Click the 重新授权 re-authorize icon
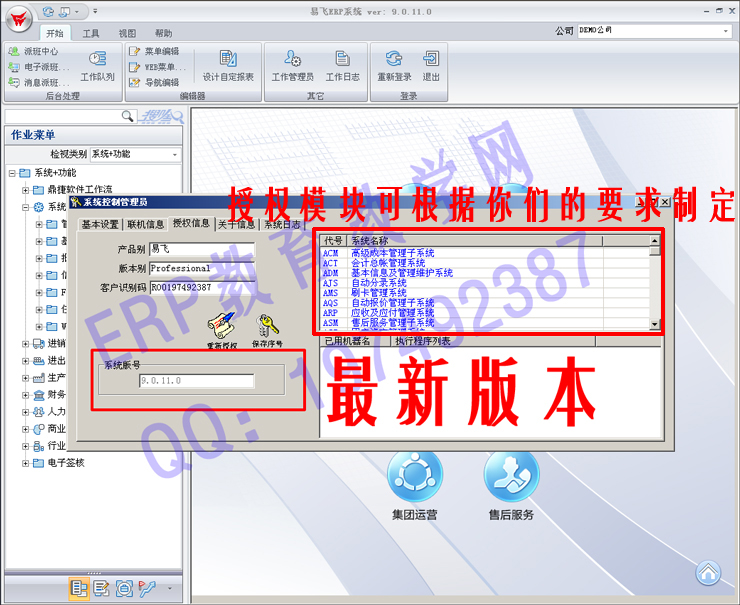Screen dimensions: 740x605 point(222,330)
